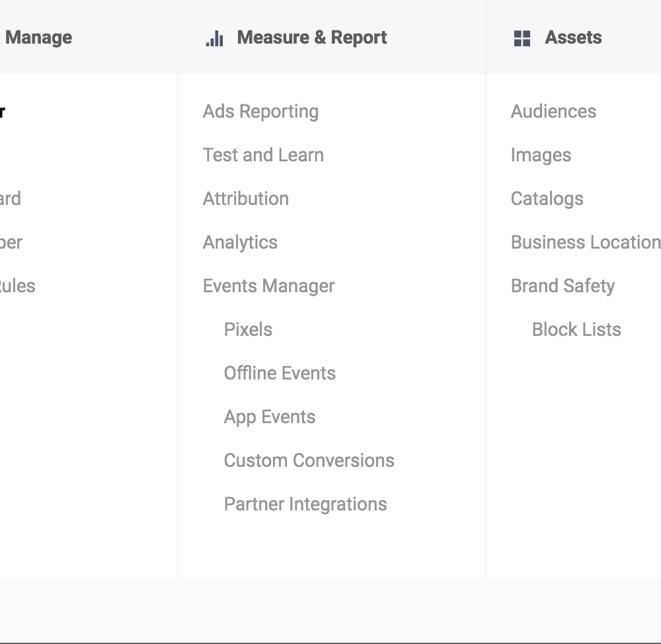Click the Assets column heading
This screenshot has width=661, height=644.
(x=573, y=38)
